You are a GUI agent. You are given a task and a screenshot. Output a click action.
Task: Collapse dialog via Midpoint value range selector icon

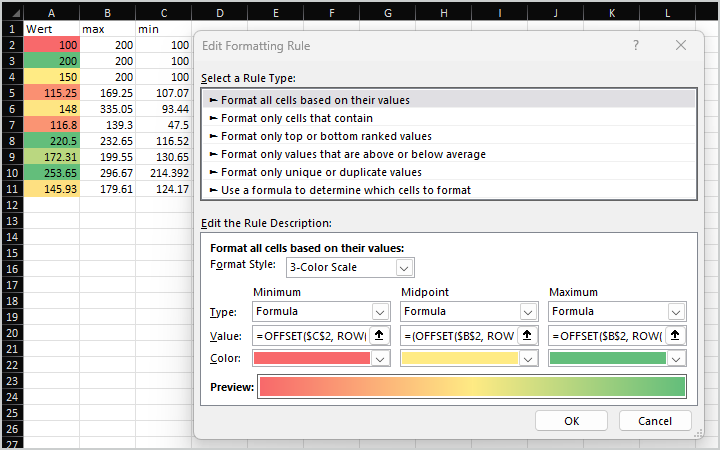[527, 336]
